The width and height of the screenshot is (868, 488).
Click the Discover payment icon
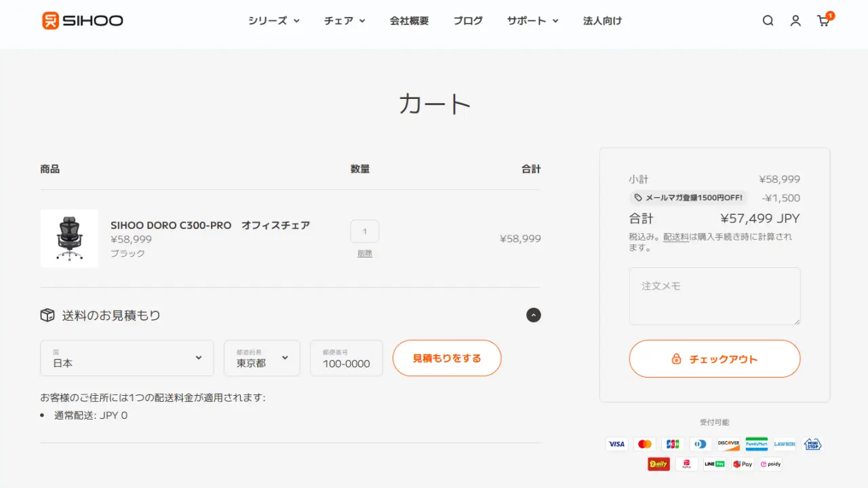coord(729,444)
